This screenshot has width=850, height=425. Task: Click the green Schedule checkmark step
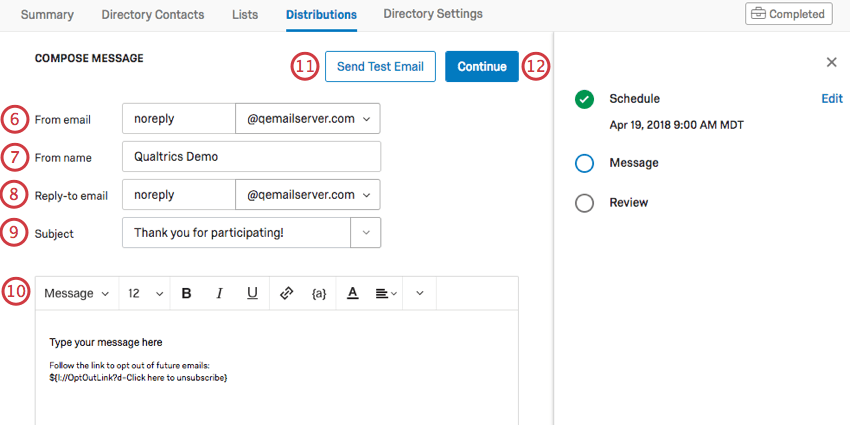pos(585,99)
